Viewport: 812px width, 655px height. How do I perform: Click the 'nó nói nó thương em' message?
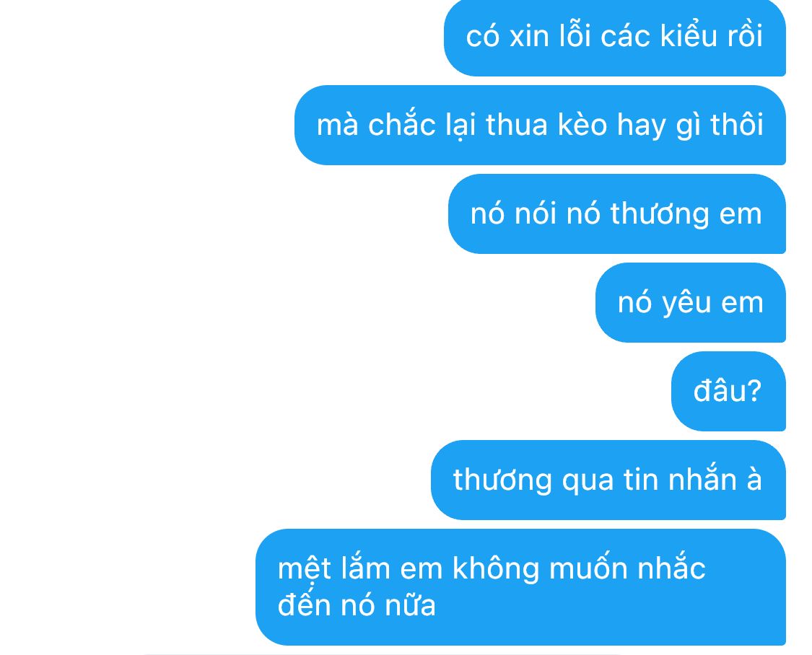point(617,214)
